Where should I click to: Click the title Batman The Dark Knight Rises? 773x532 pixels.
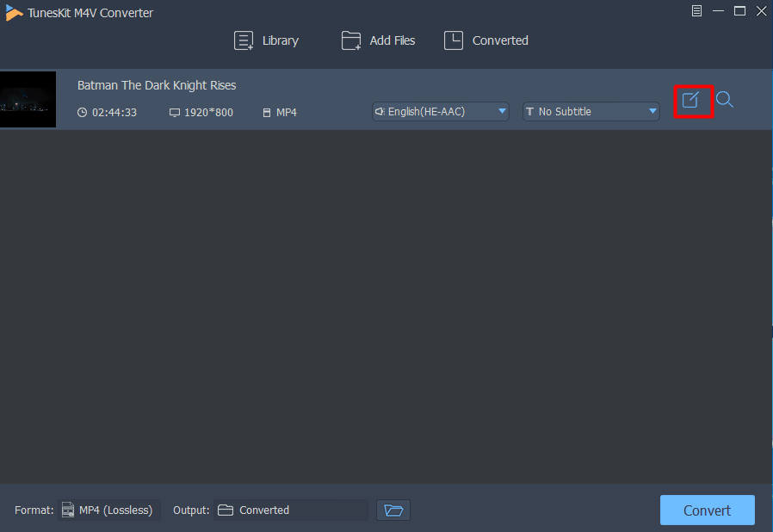(x=157, y=85)
